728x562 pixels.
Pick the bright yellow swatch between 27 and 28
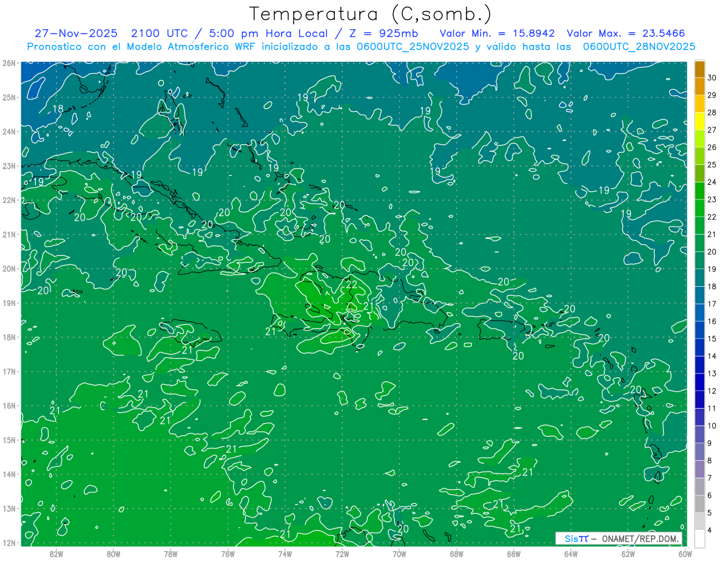tap(699, 121)
